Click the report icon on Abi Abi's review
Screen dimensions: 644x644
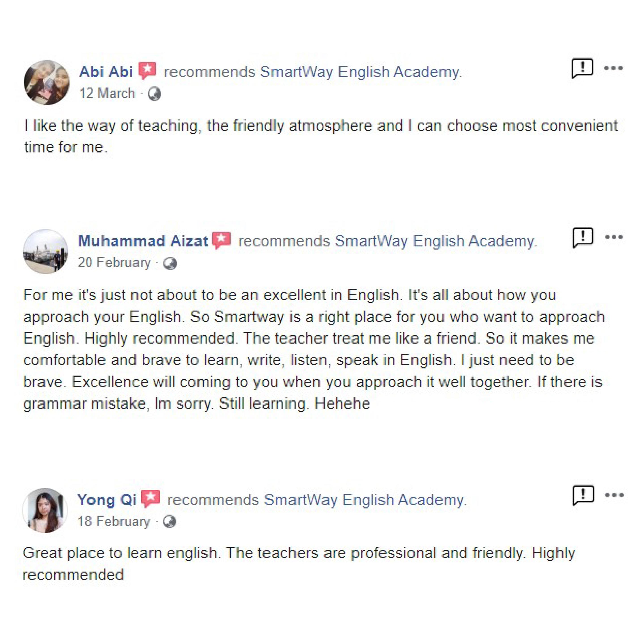(x=582, y=68)
